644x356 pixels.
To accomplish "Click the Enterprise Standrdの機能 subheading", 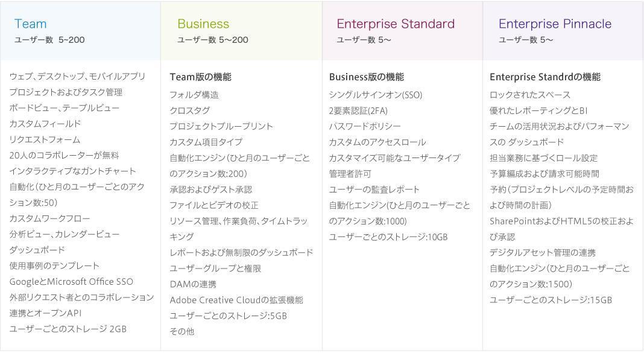I will [x=545, y=77].
